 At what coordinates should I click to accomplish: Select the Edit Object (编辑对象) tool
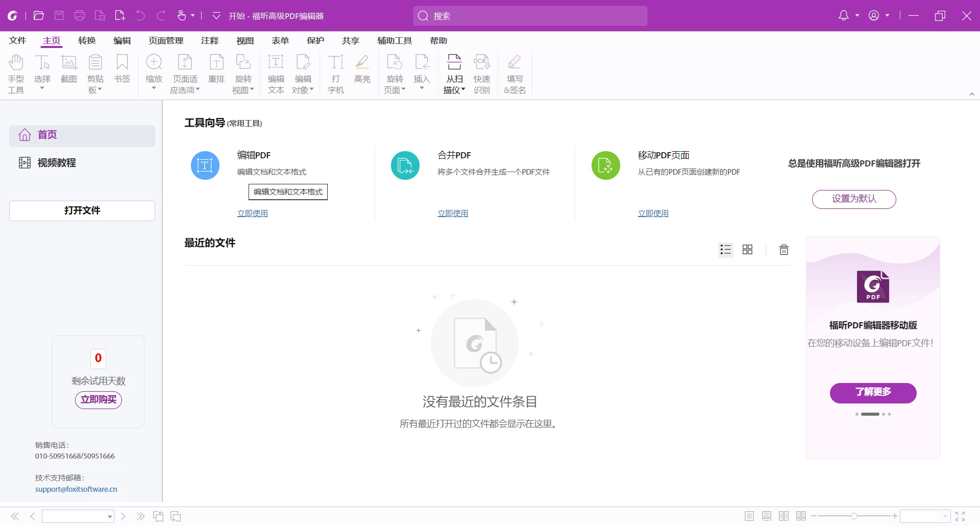coord(303,74)
